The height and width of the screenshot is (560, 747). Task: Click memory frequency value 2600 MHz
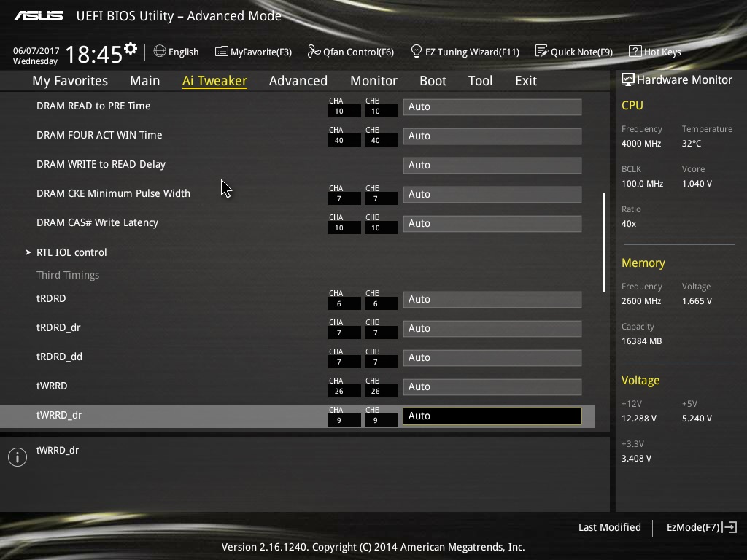[640, 301]
